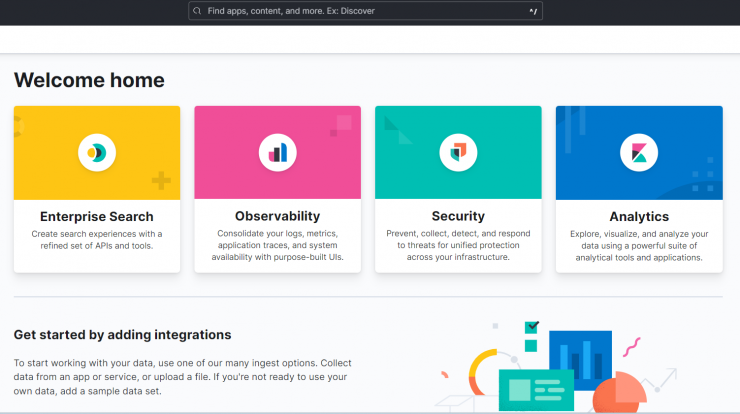Click 'Get started by adding integrations' heading
The image size is (740, 414).
click(122, 335)
